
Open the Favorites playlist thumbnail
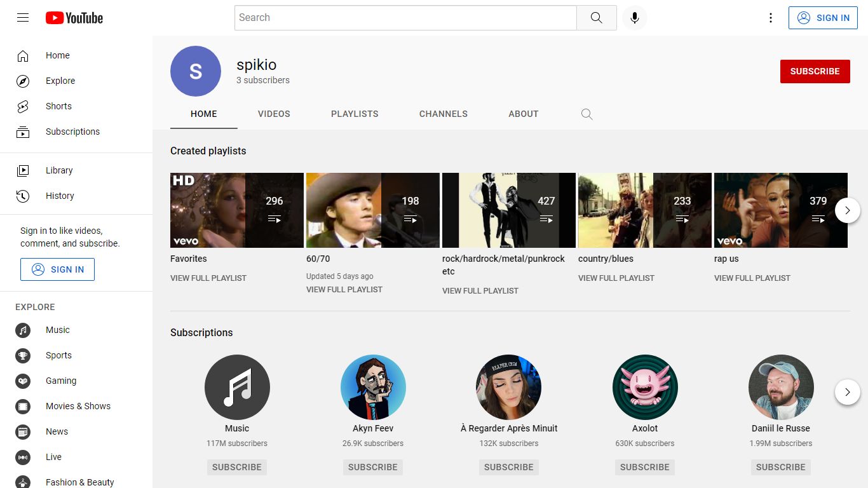coord(237,210)
